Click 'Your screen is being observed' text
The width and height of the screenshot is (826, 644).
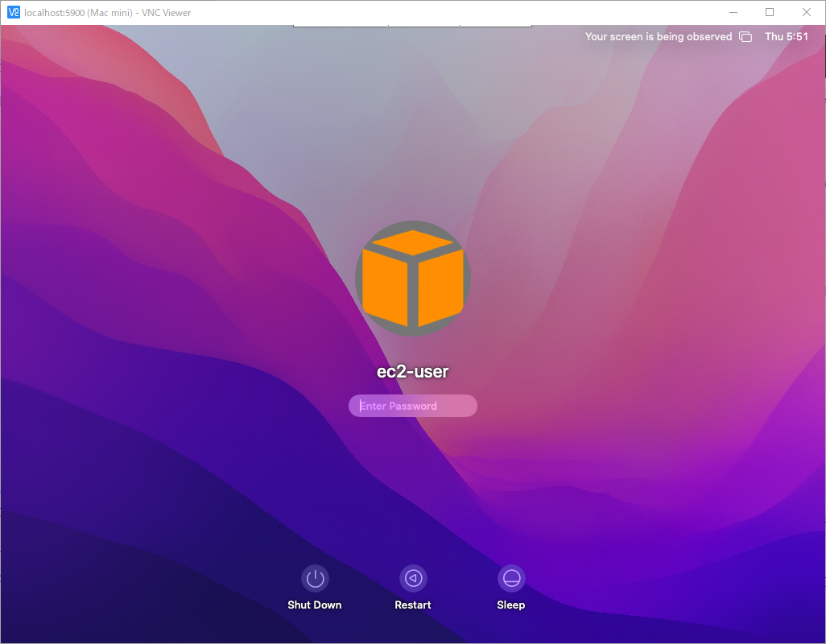[658, 37]
